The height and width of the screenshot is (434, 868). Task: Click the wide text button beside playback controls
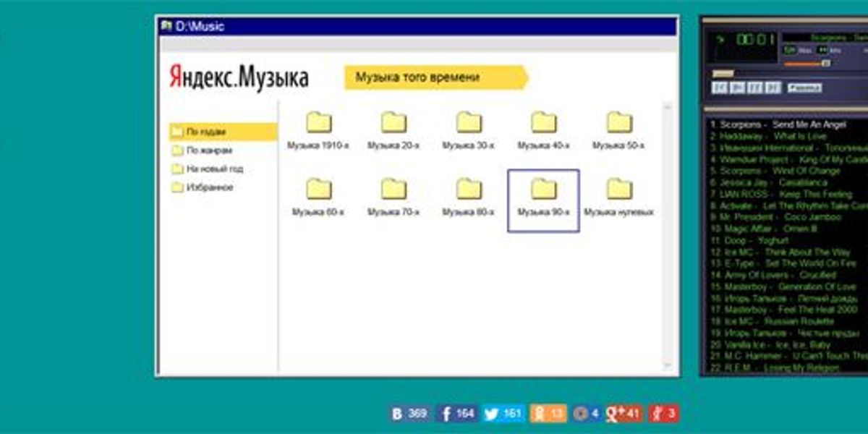click(x=804, y=88)
